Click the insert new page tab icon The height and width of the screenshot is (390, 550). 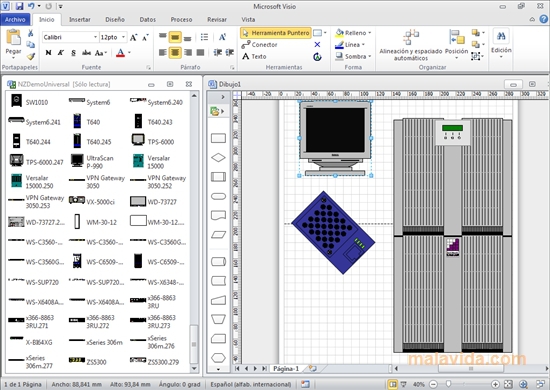312,368
